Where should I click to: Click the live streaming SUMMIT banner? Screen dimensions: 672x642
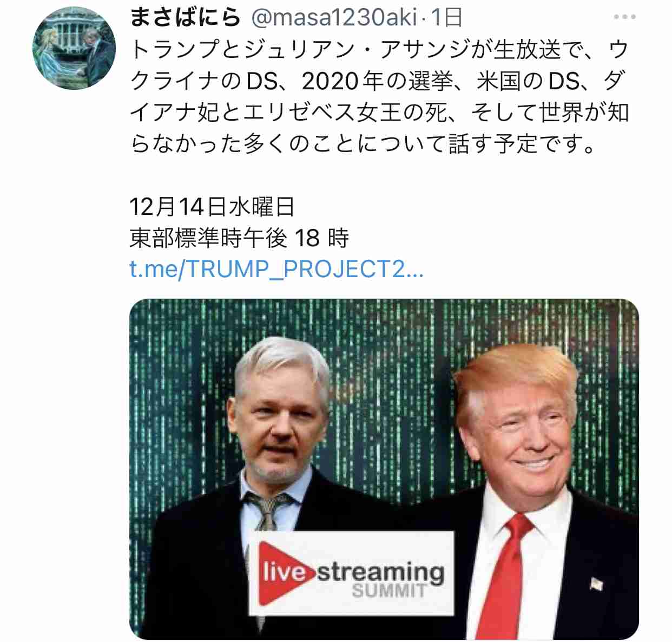[352, 574]
